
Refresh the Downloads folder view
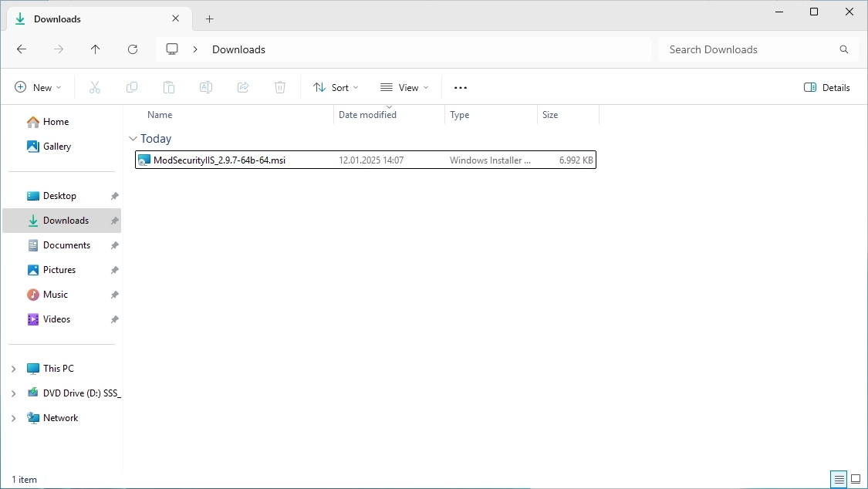tap(133, 49)
